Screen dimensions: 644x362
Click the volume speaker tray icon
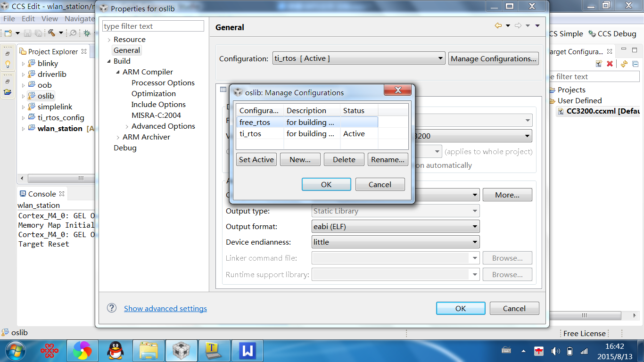555,351
